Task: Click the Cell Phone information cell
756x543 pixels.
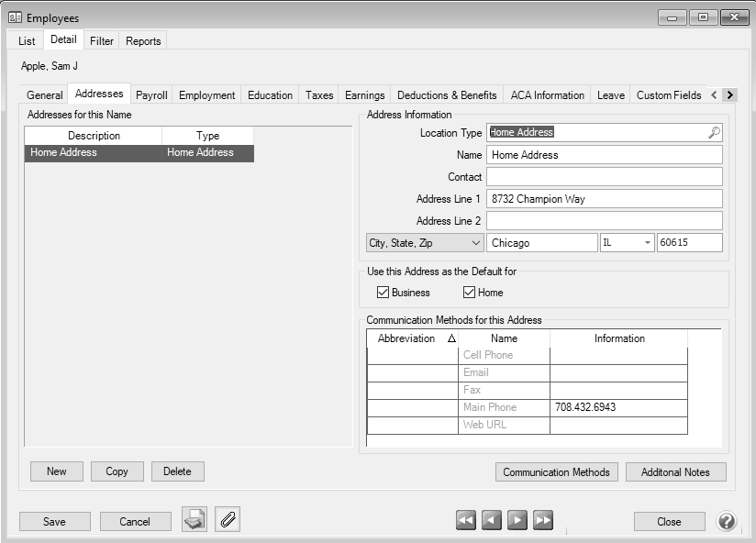Action: pyautogui.click(x=618, y=356)
